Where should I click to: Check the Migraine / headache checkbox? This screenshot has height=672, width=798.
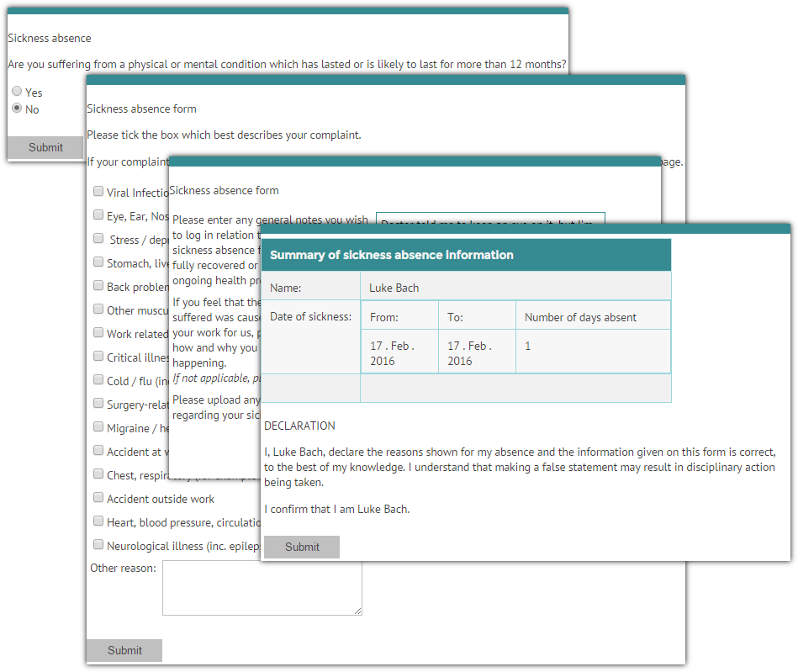coord(98,426)
